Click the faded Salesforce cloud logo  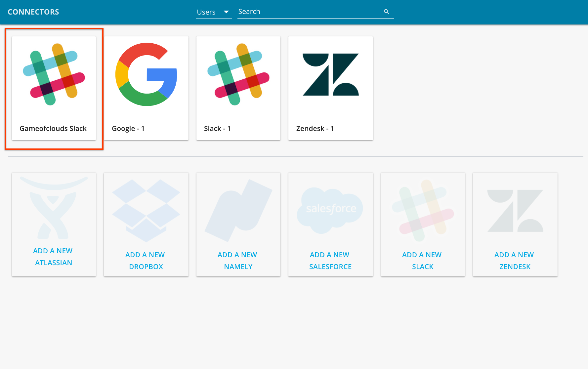pos(330,211)
